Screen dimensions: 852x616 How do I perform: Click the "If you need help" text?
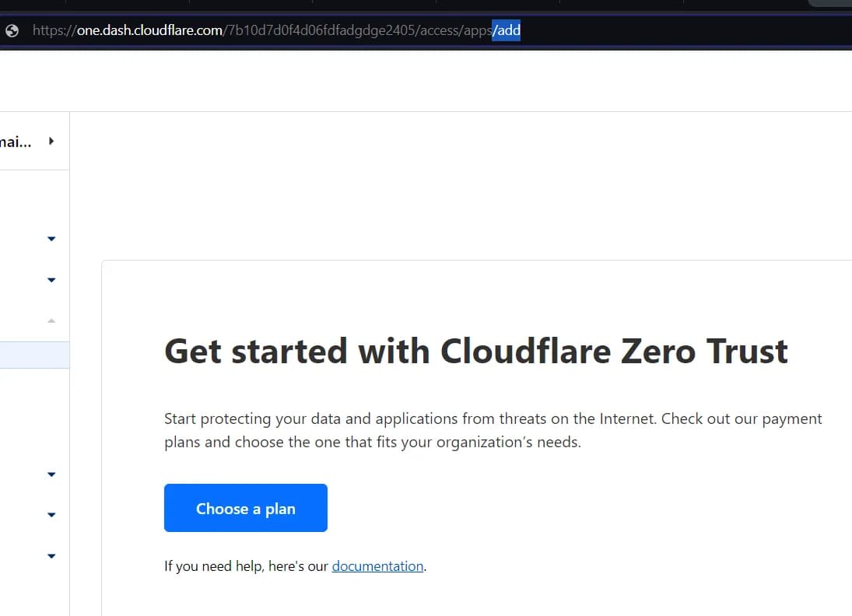pos(246,566)
